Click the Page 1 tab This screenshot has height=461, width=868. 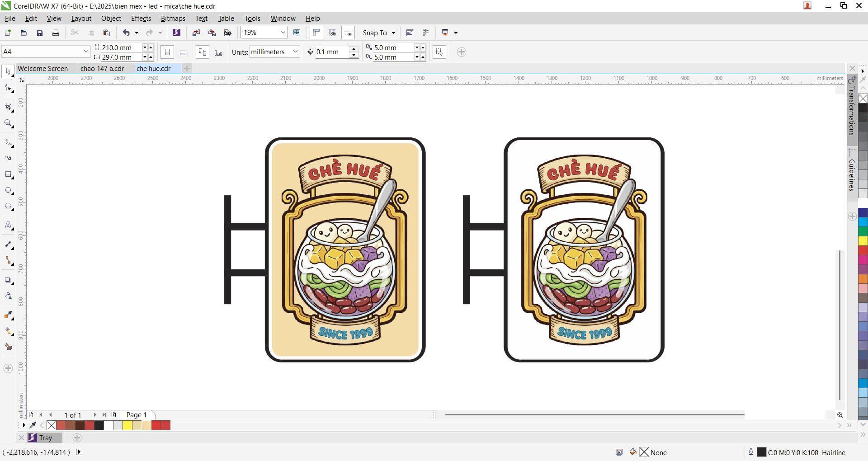pos(137,414)
